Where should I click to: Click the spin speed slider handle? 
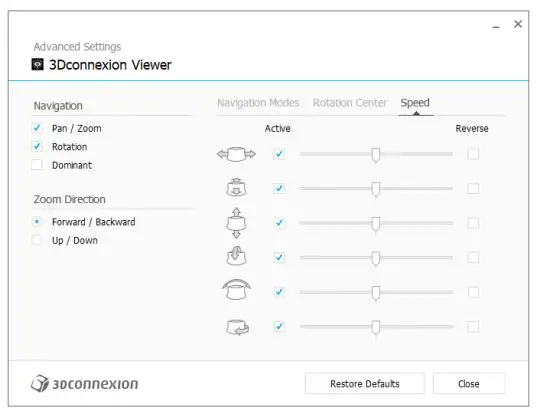tap(376, 327)
